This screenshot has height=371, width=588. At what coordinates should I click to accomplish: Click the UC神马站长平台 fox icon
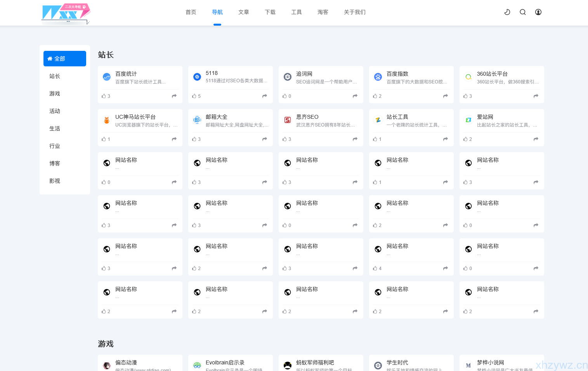tap(107, 120)
